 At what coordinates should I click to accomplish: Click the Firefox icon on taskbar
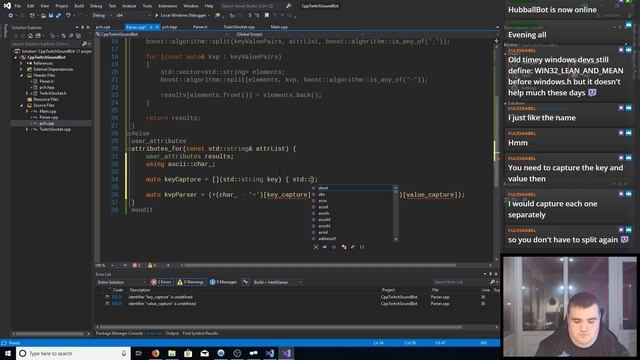156,353
